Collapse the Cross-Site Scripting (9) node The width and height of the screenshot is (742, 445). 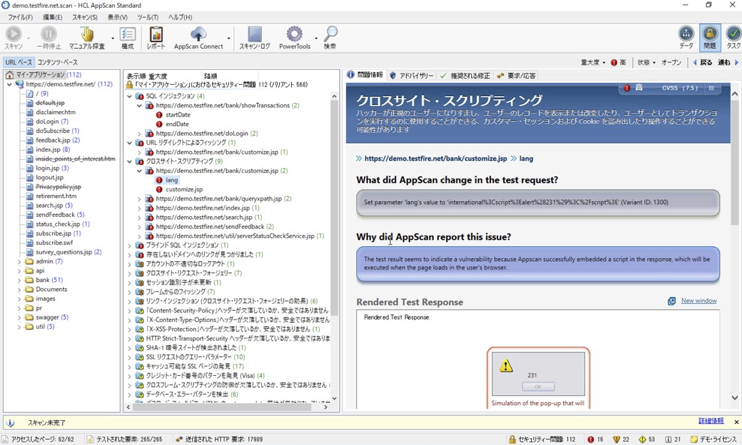(x=130, y=161)
